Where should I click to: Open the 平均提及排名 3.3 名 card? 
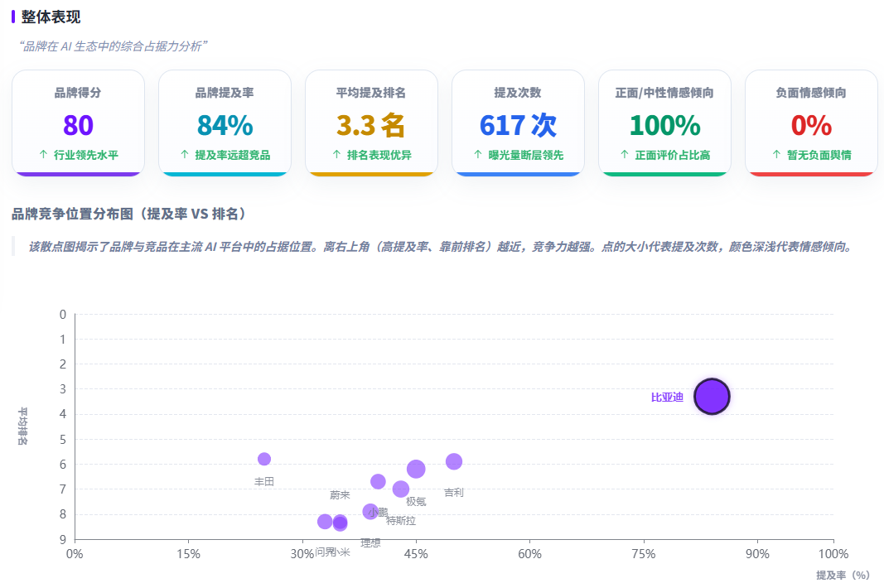371,123
